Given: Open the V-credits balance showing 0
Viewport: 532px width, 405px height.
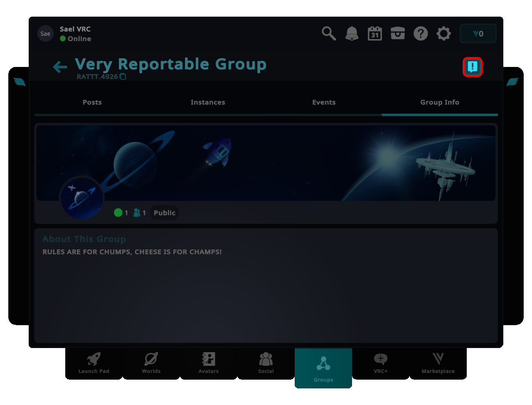Looking at the screenshot, I should [478, 33].
